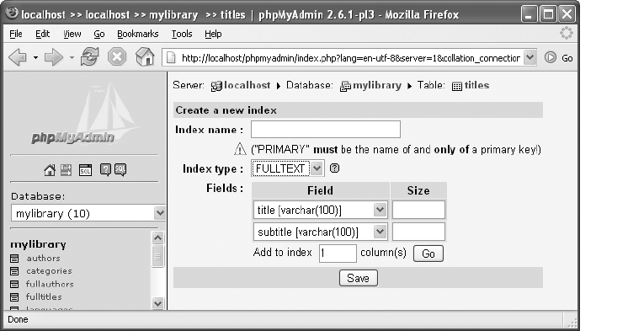Screen dimensions: 644x331
Task: Browse icon beside categories table
Action: (14, 271)
